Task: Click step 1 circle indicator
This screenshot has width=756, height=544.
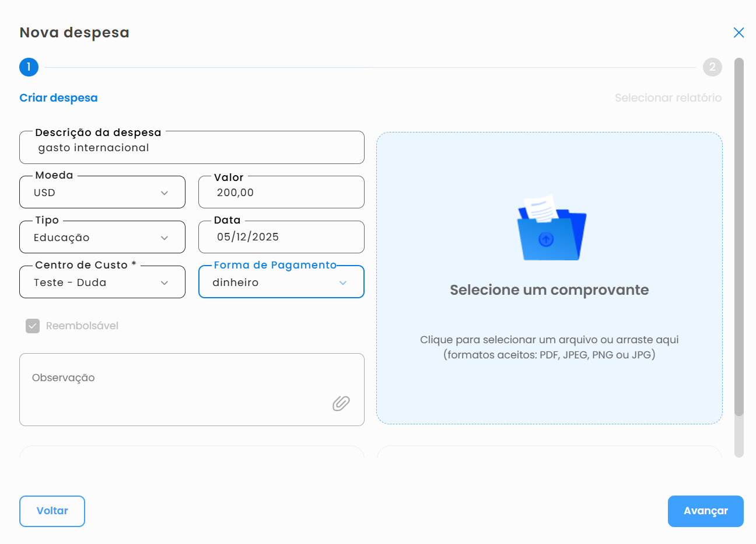Action: (29, 67)
